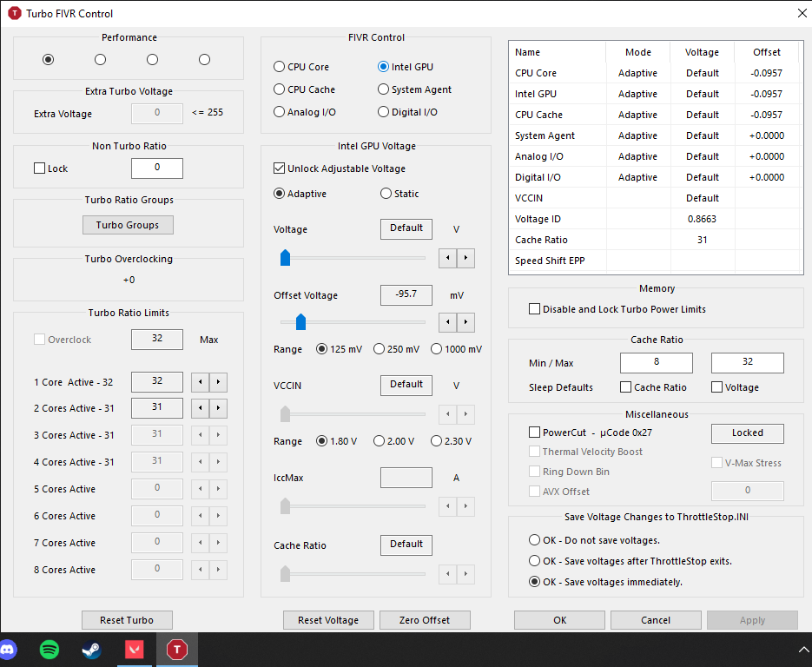The height and width of the screenshot is (667, 812).
Task: Click the Voltage slider thumb
Action: pos(285,257)
